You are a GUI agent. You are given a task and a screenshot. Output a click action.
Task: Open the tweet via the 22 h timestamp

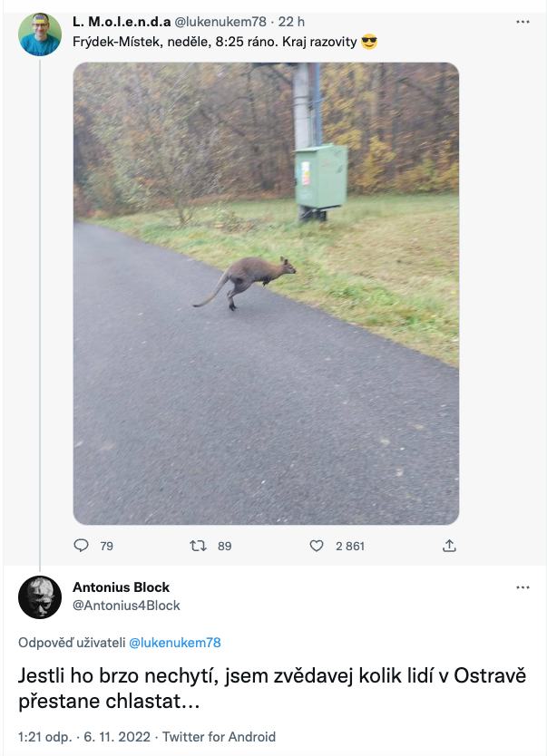(291, 22)
